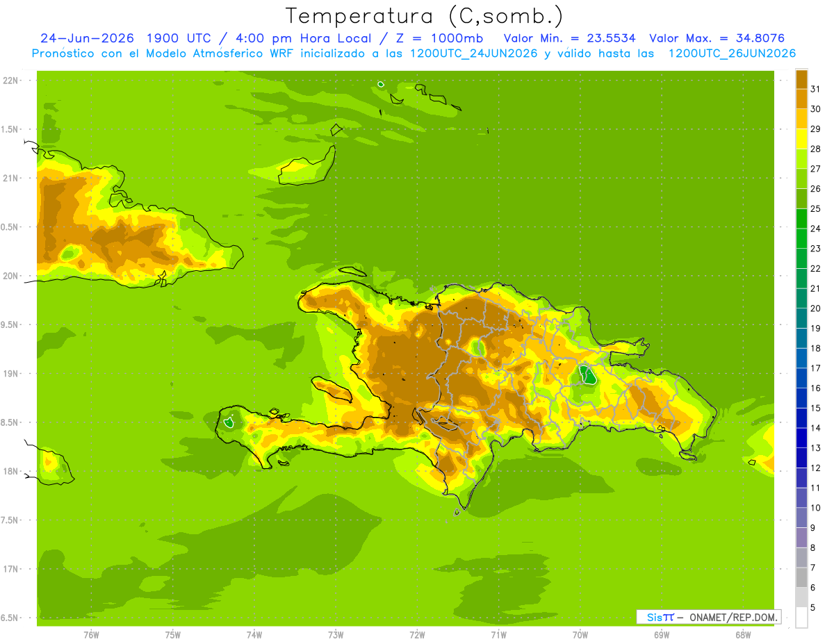
Task: Click the white-outlined cool spot on Haiti's southwestern peninsula
Action: click(x=229, y=422)
